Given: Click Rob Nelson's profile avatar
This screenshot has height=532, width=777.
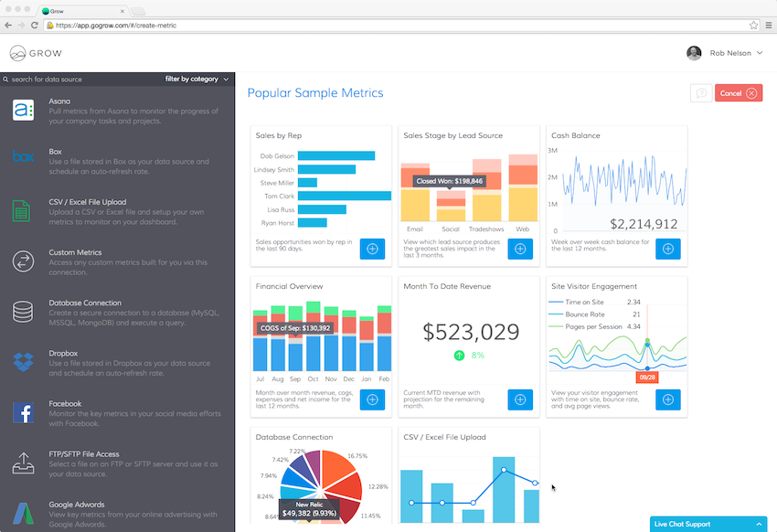Looking at the screenshot, I should click(x=694, y=53).
